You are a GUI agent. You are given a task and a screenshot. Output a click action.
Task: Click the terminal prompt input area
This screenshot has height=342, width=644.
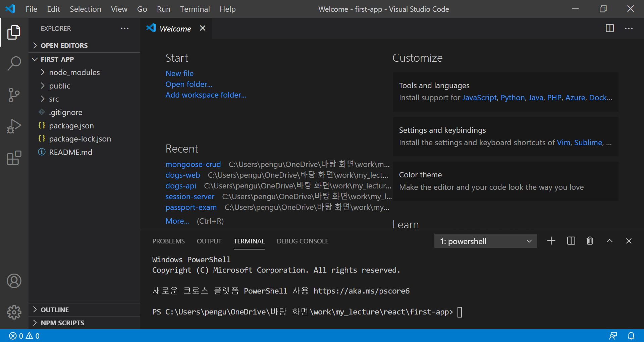click(x=460, y=312)
